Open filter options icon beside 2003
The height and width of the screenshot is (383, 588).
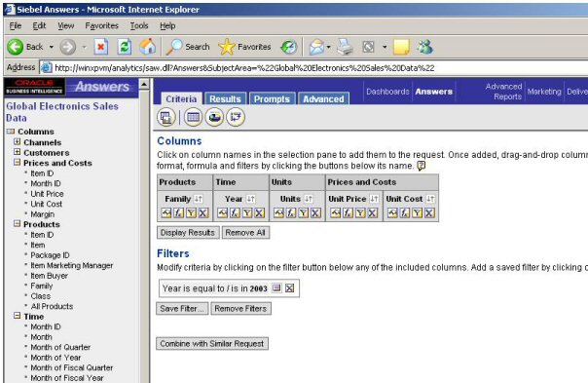pyautogui.click(x=276, y=288)
